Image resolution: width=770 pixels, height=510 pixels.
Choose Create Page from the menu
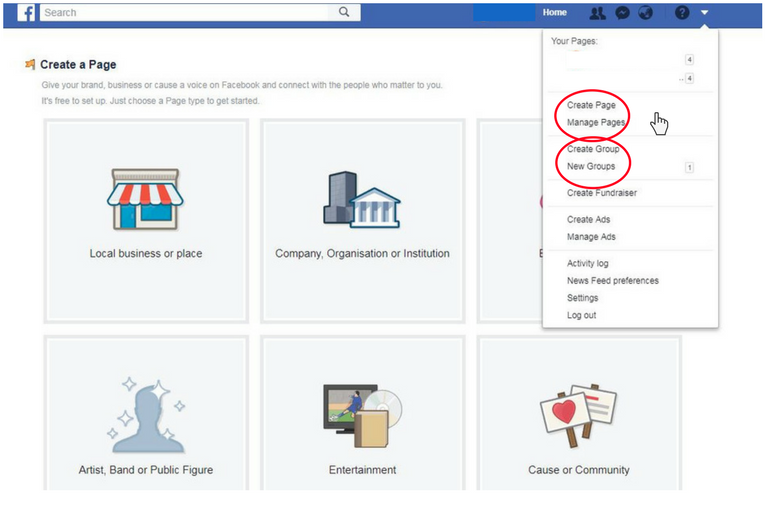pyautogui.click(x=591, y=105)
